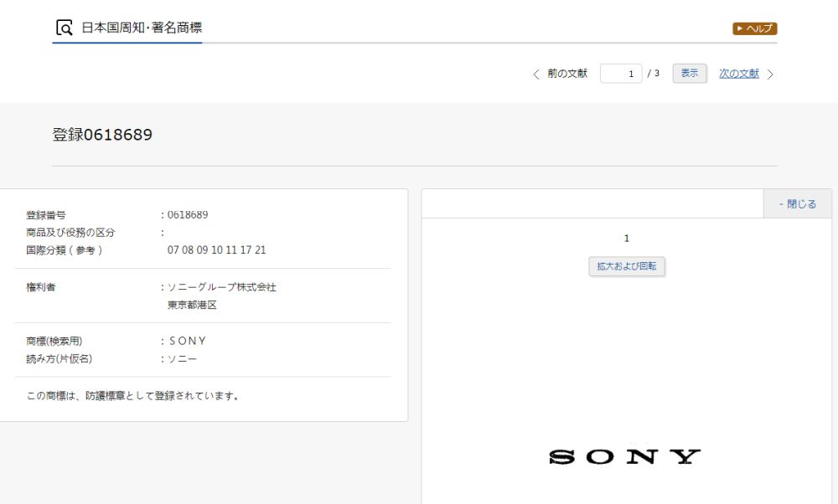Click the document number input field
The height and width of the screenshot is (504, 838).
619,74
